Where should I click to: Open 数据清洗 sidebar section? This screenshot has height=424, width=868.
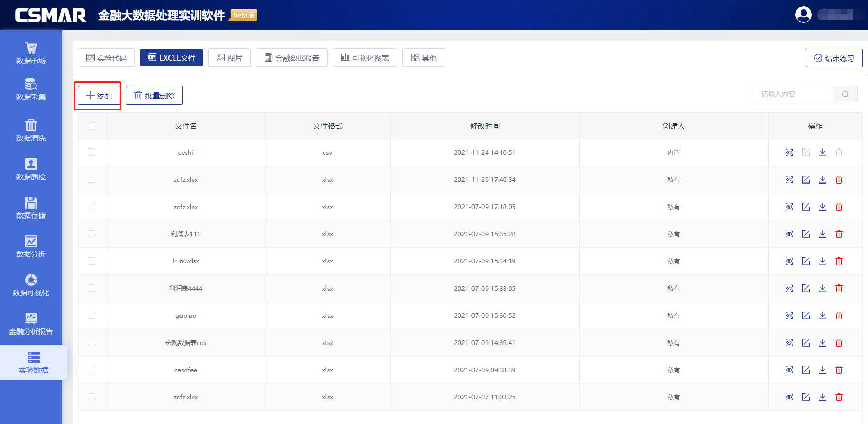pyautogui.click(x=31, y=130)
